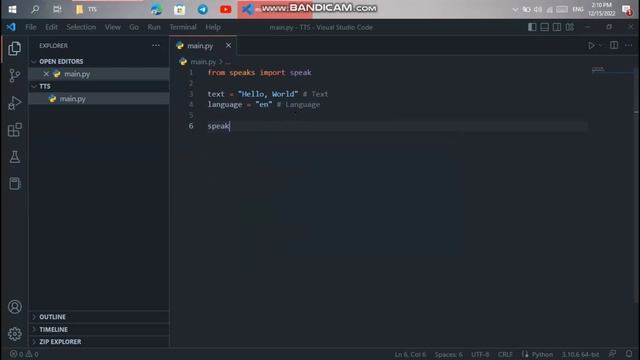Open the Go menu
The height and width of the screenshot is (360, 640).
point(134,27)
